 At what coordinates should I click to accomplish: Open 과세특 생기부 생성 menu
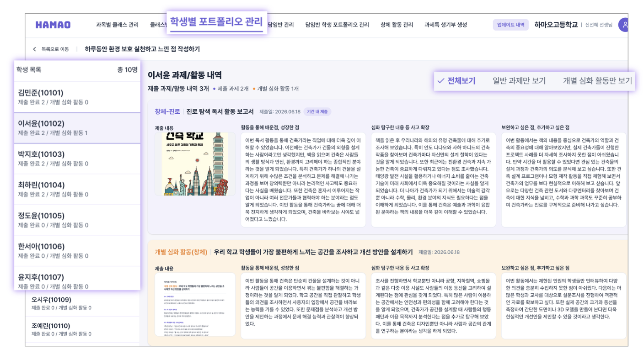click(x=445, y=25)
